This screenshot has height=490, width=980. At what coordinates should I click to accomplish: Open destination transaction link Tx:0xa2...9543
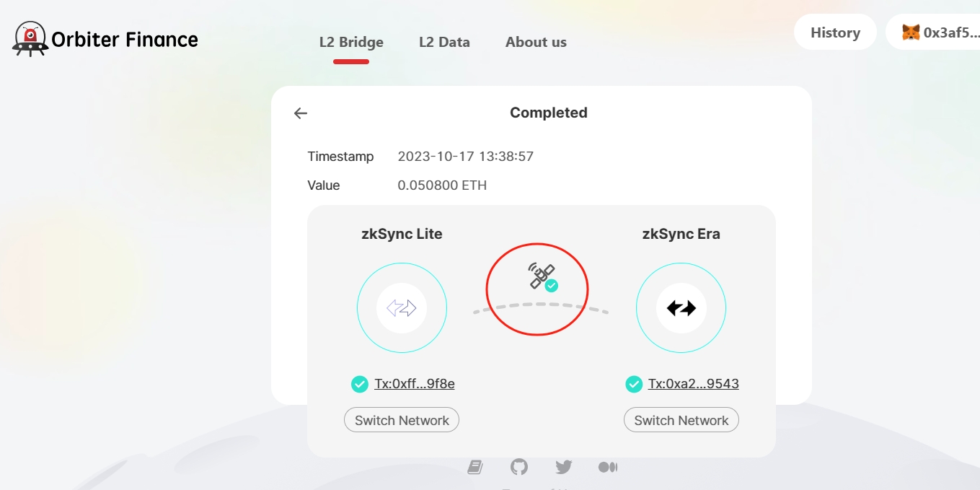coord(694,384)
